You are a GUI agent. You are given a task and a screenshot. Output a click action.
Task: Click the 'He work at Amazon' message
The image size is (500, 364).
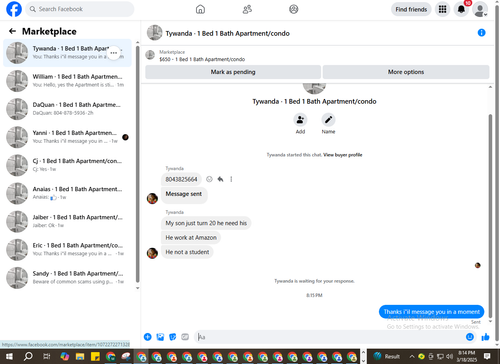click(191, 238)
